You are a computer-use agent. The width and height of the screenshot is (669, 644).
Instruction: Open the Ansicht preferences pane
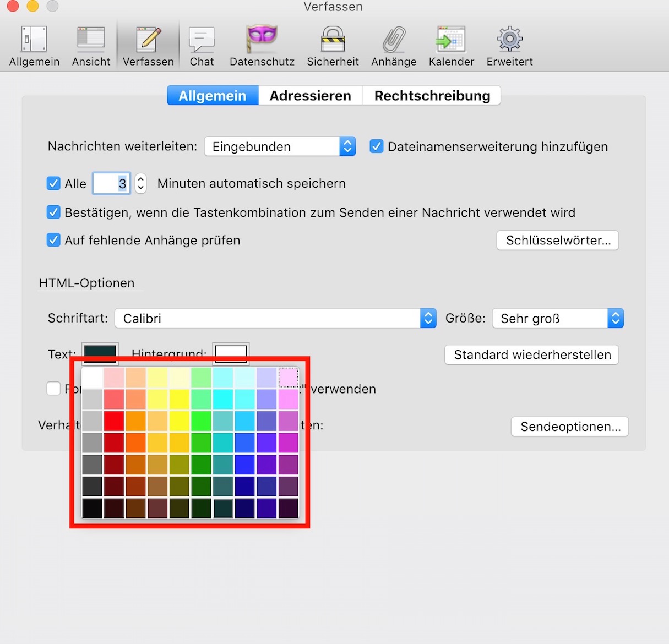[91, 46]
